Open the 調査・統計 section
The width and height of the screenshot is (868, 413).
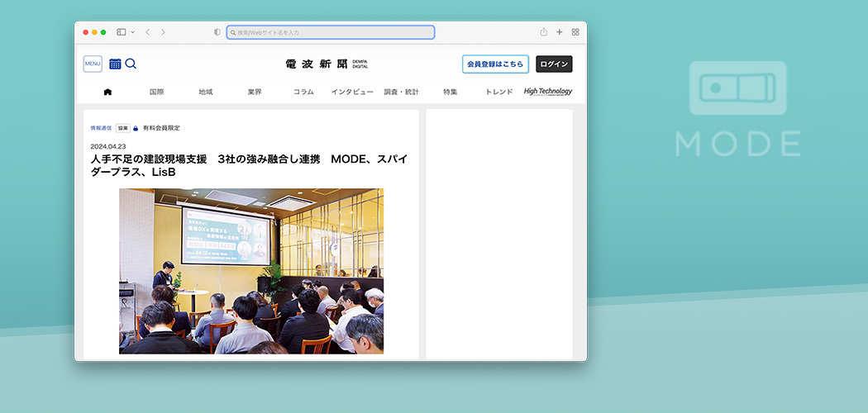pyautogui.click(x=401, y=92)
